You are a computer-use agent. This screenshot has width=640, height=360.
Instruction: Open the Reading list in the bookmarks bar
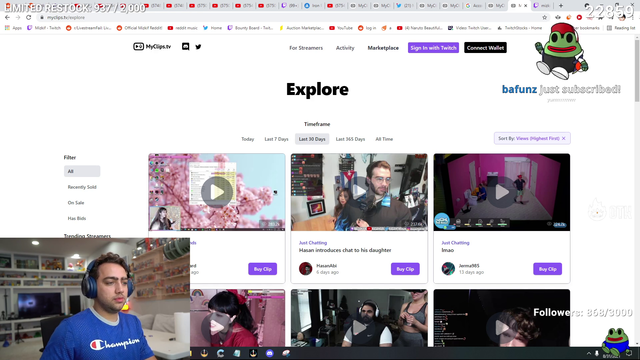[621, 28]
